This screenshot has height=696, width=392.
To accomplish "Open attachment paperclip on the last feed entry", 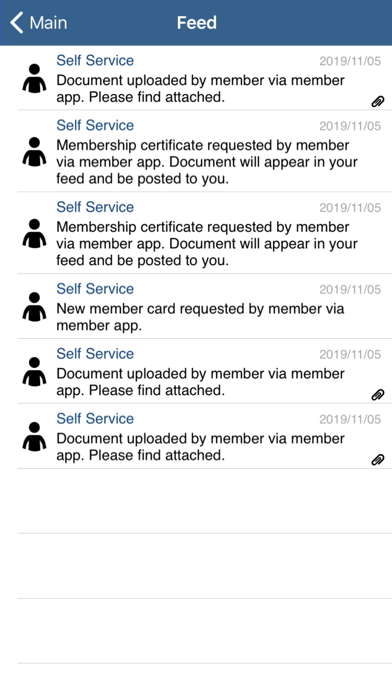I will [x=378, y=460].
